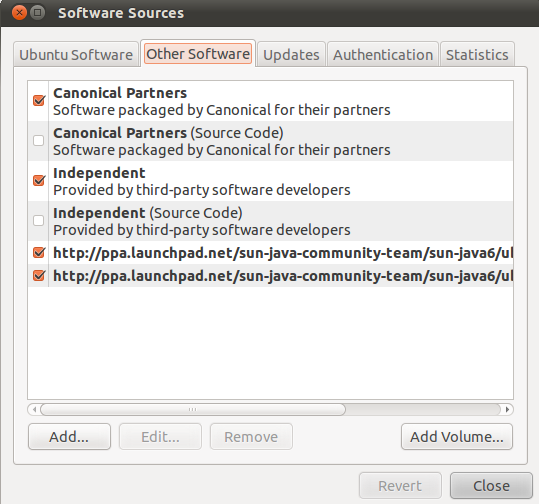Select the Other Software tab
Screen dimensions: 539x504
pyautogui.click(x=198, y=54)
